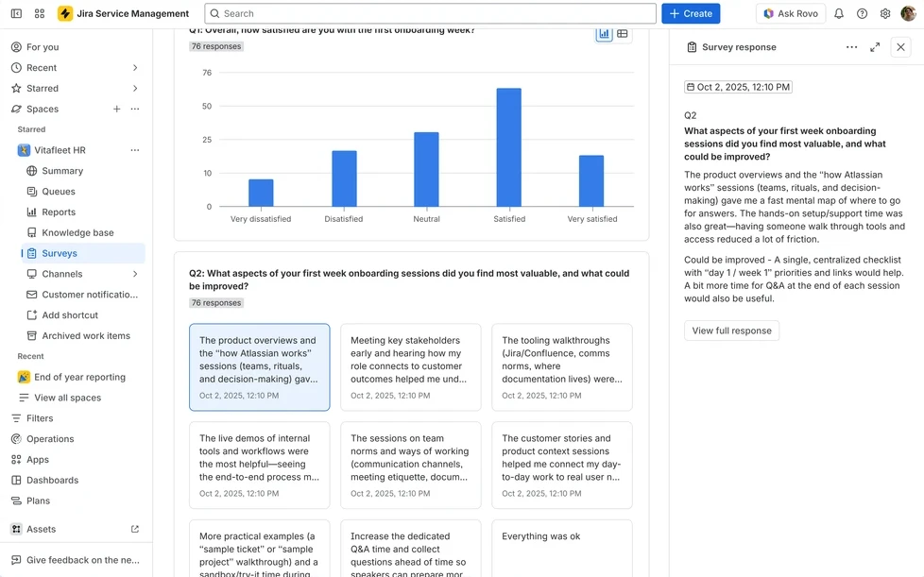Open the help question mark icon
This screenshot has height=577, width=924.
point(861,12)
